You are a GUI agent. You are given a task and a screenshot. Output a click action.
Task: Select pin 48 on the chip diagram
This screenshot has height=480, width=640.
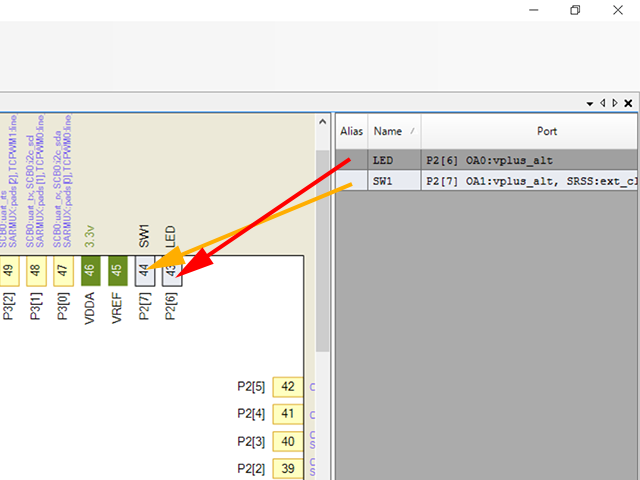tap(36, 271)
